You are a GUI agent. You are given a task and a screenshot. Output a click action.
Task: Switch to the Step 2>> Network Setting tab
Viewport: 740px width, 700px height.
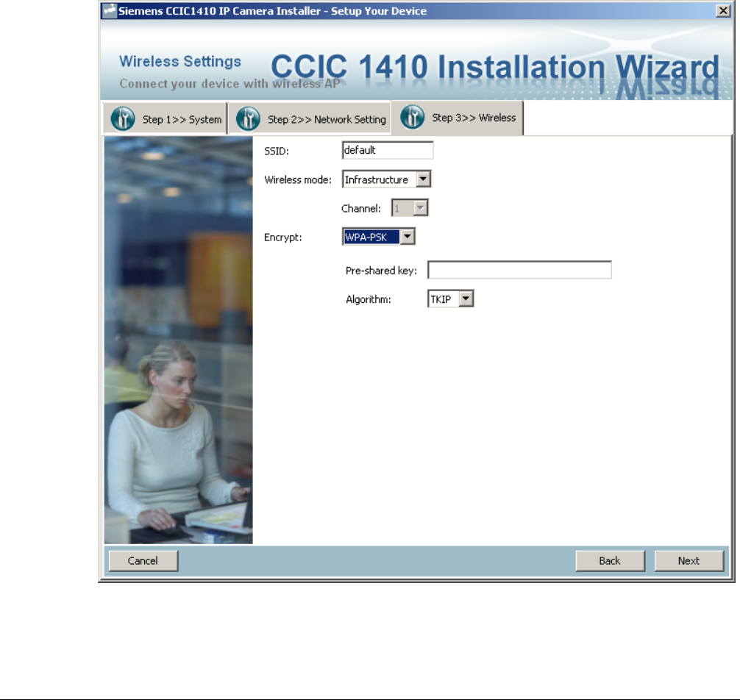pyautogui.click(x=310, y=118)
